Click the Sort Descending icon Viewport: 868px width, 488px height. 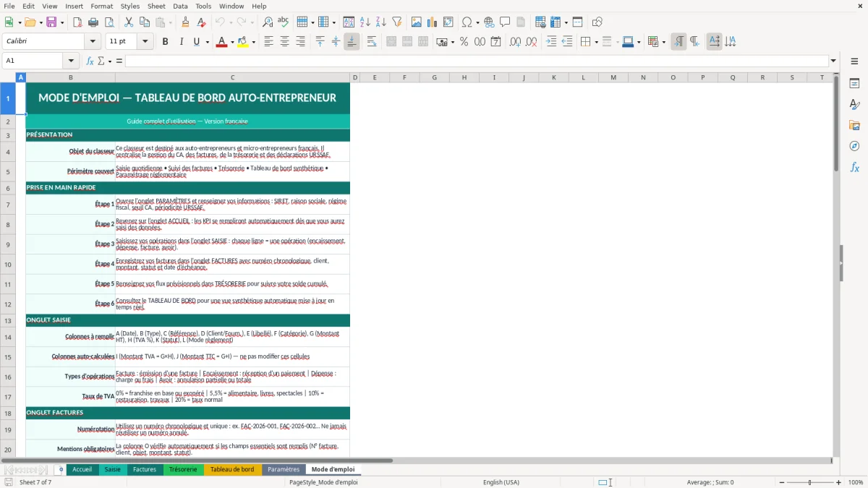tap(380, 22)
